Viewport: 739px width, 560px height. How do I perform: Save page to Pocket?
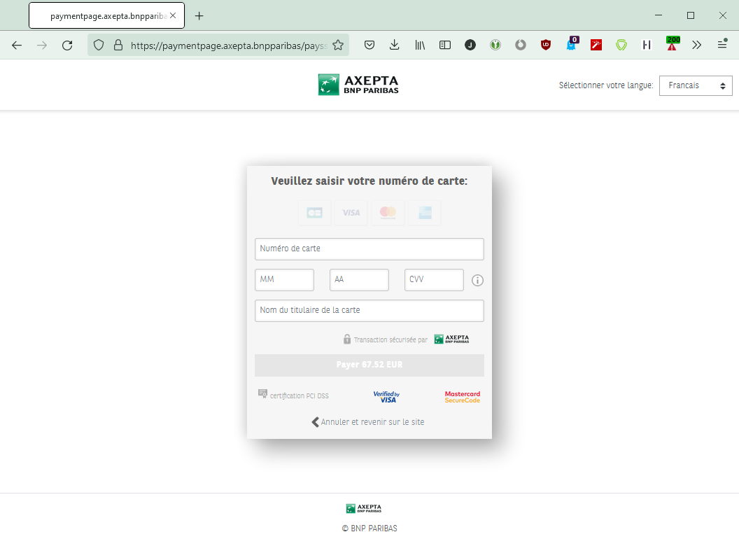pyautogui.click(x=369, y=45)
